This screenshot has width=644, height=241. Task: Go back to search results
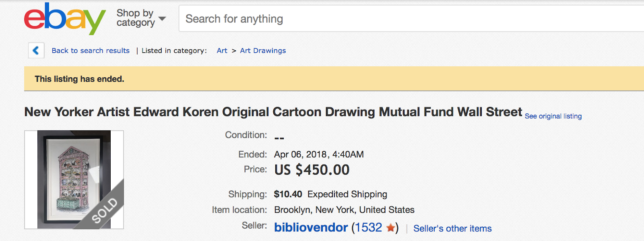(x=91, y=51)
